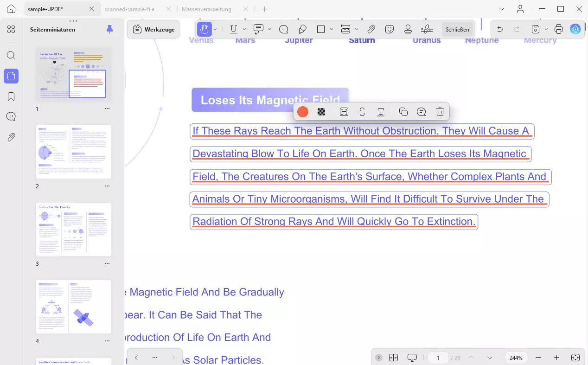Toggle fit page view icon
The image size is (588, 365).
tap(575, 358)
